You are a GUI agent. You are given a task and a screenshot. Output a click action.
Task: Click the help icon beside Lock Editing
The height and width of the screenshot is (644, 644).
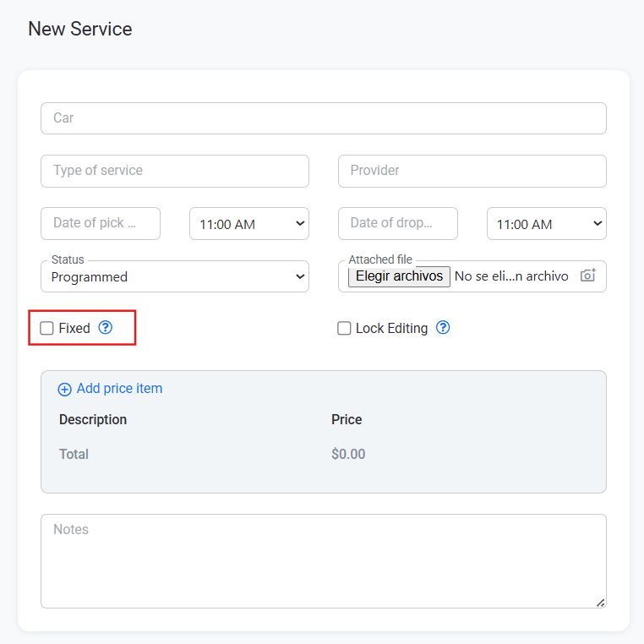tap(443, 327)
